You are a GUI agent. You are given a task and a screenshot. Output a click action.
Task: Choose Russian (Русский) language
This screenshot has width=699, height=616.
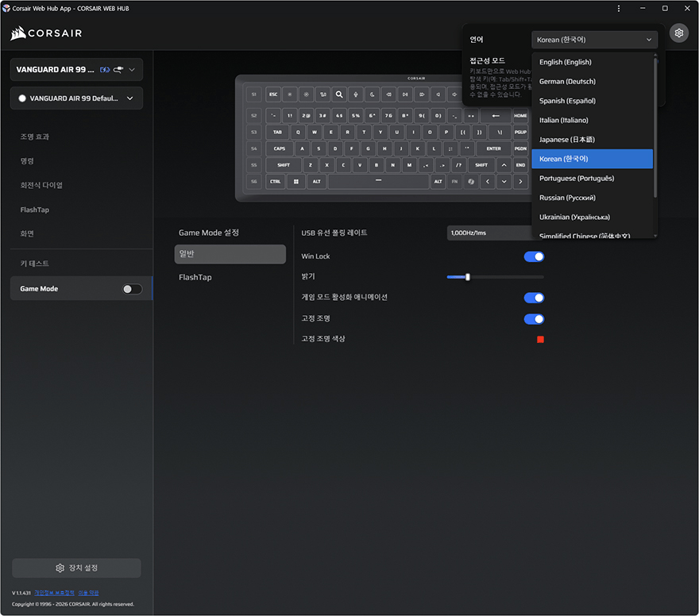tap(592, 198)
